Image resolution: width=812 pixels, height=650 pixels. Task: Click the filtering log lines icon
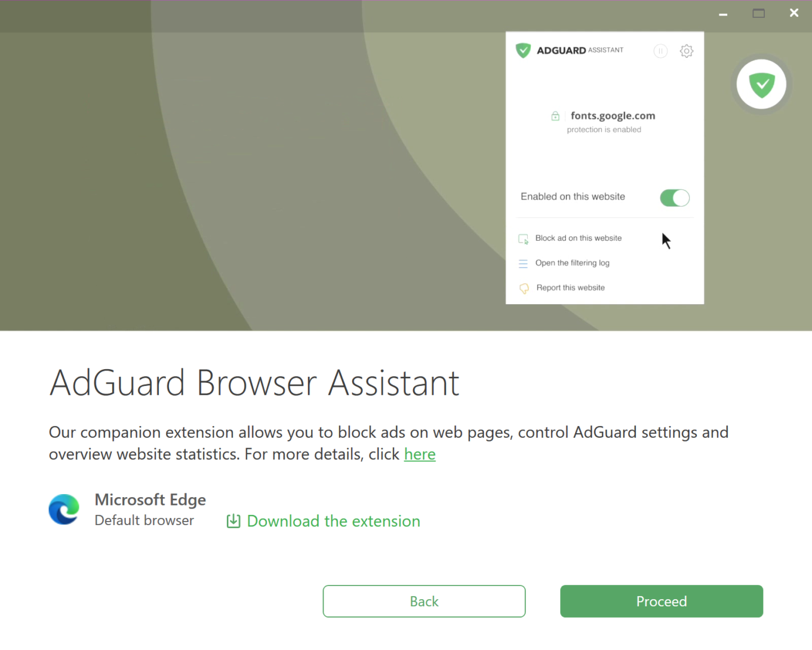[523, 263]
